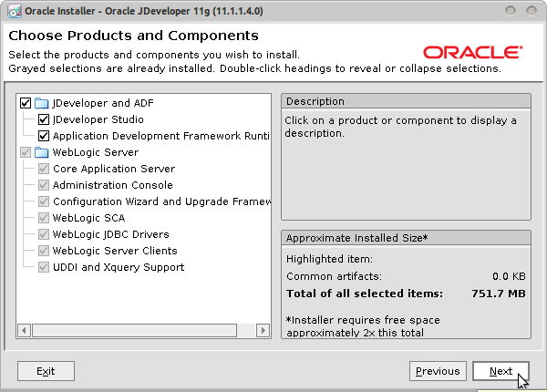Select the Administration Console label
This screenshot has width=547, height=392.
tap(113, 185)
